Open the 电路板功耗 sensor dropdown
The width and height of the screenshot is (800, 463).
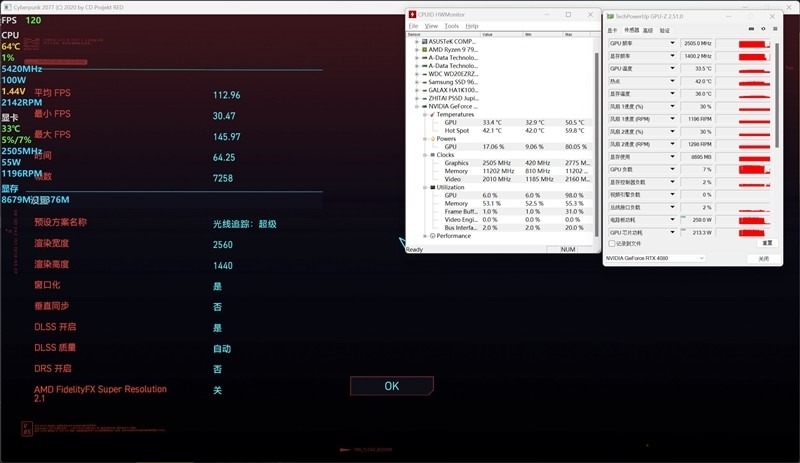672,220
